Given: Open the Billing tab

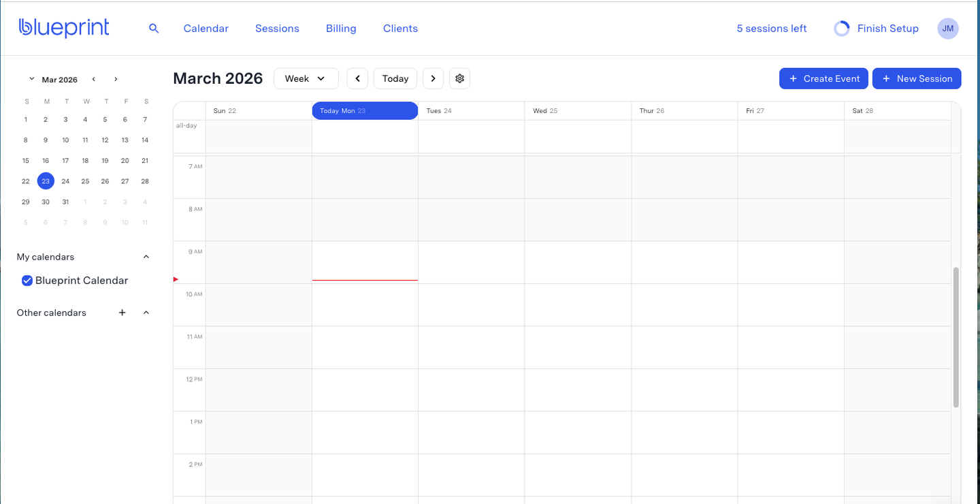Looking at the screenshot, I should pyautogui.click(x=341, y=29).
